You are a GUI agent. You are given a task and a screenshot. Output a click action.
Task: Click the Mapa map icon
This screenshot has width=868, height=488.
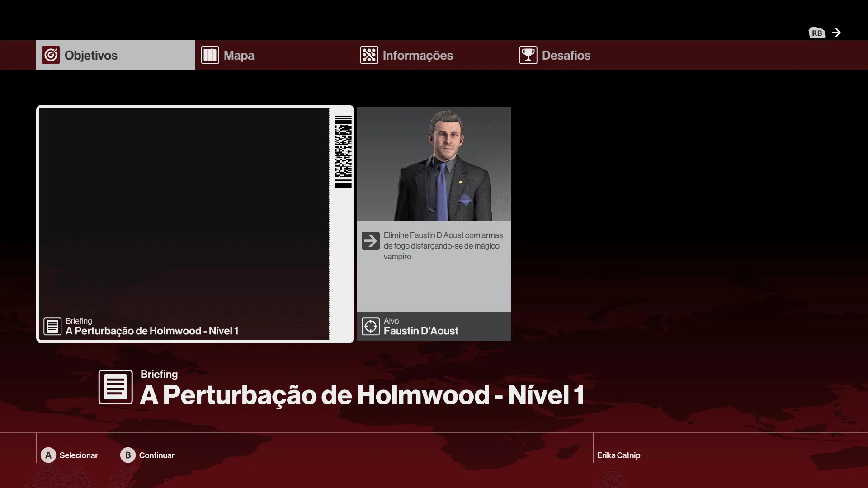click(210, 55)
